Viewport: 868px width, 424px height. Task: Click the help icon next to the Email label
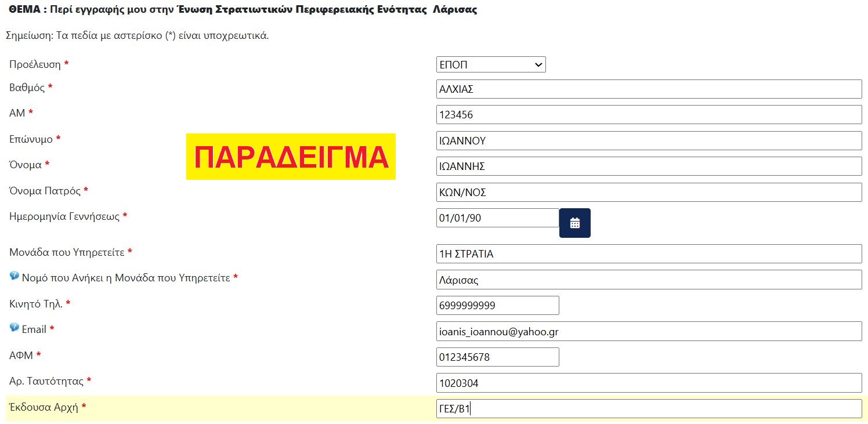15,328
